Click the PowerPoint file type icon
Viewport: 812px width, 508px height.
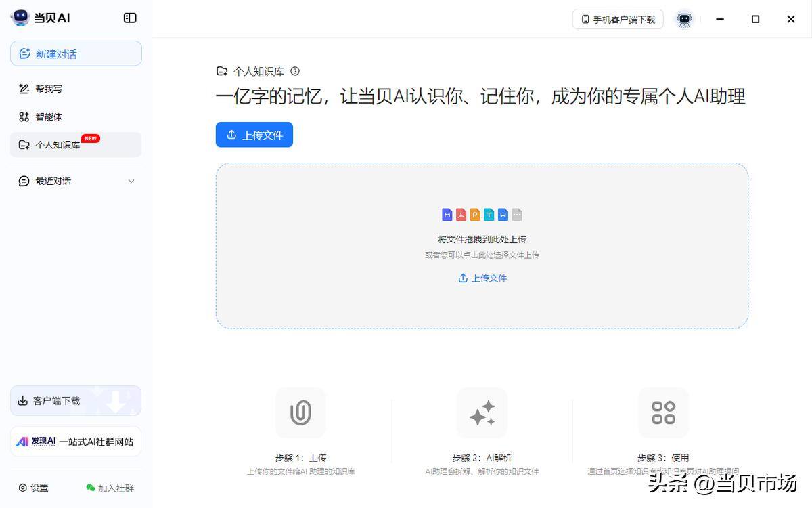475,215
